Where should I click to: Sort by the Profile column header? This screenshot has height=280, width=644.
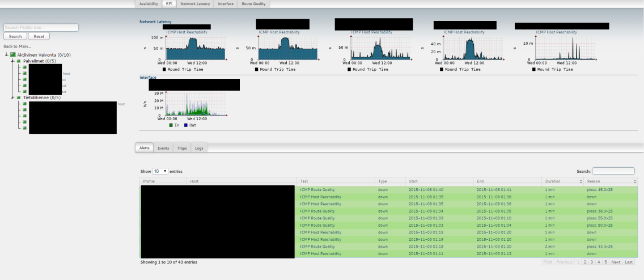pos(163,181)
